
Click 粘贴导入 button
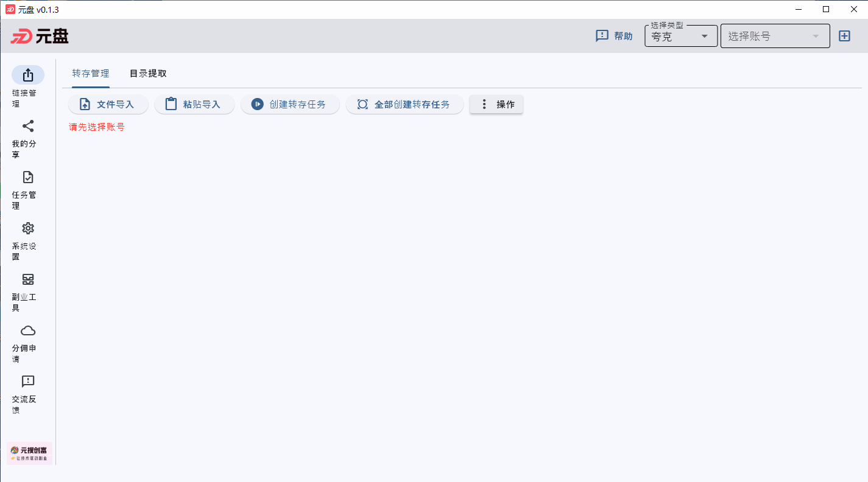click(194, 104)
